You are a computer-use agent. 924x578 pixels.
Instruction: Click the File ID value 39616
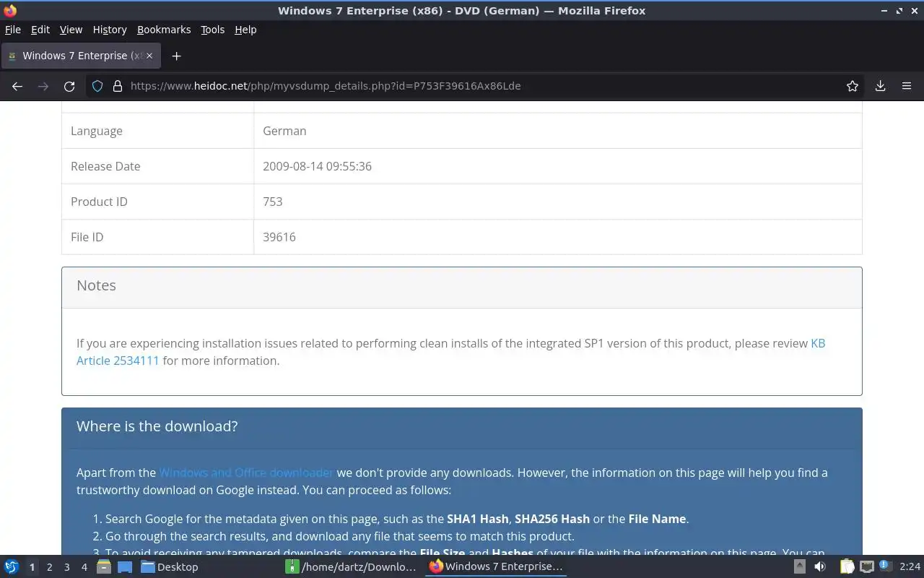coord(279,237)
